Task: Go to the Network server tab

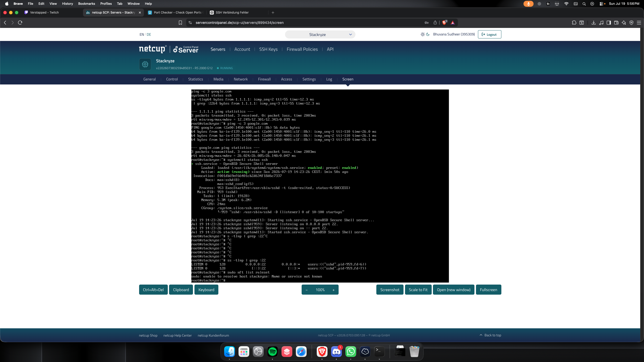Action: coord(240,79)
